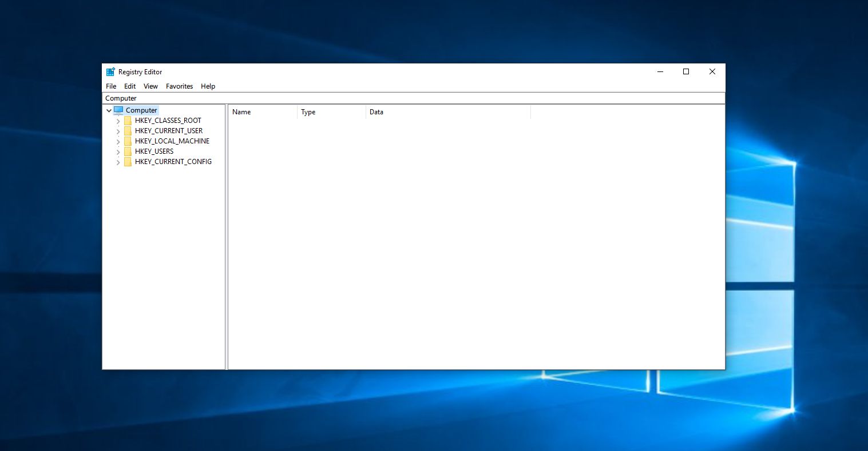Select the Computer monitor icon in tree

(118, 110)
